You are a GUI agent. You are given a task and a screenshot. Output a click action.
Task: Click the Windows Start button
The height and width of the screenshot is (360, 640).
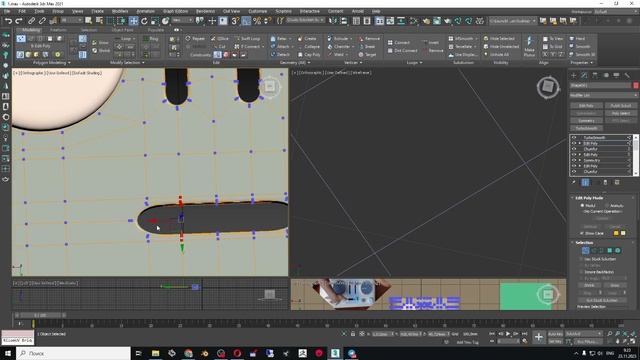click(8, 353)
